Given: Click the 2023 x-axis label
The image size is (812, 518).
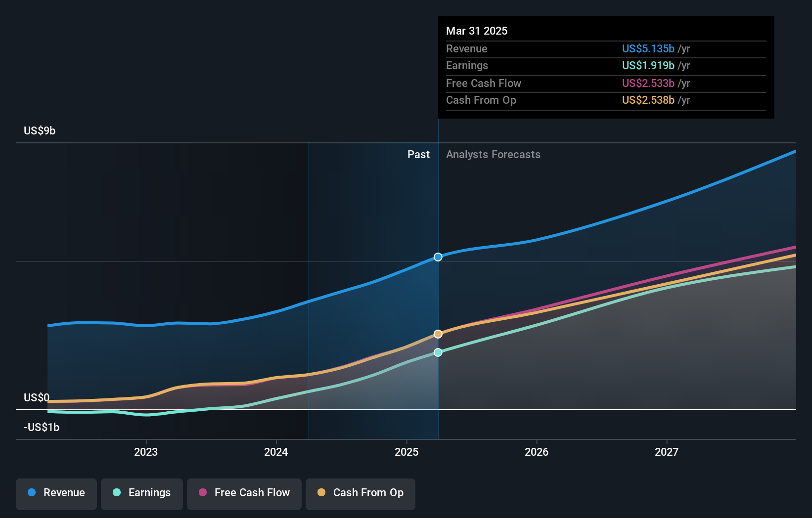Looking at the screenshot, I should tap(146, 452).
